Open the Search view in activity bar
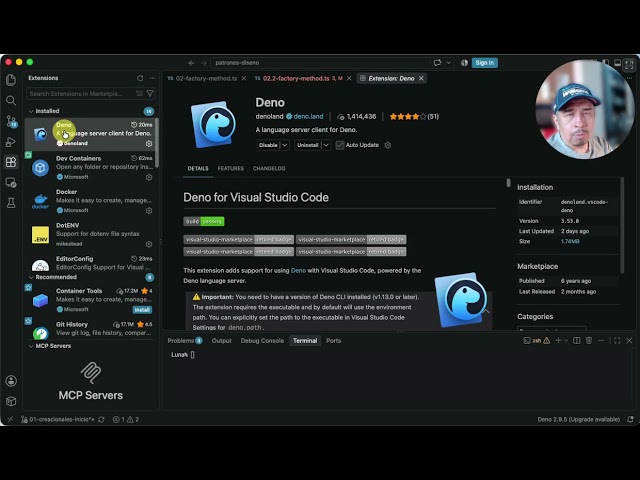Viewport: 640px width, 480px height. coord(11,100)
